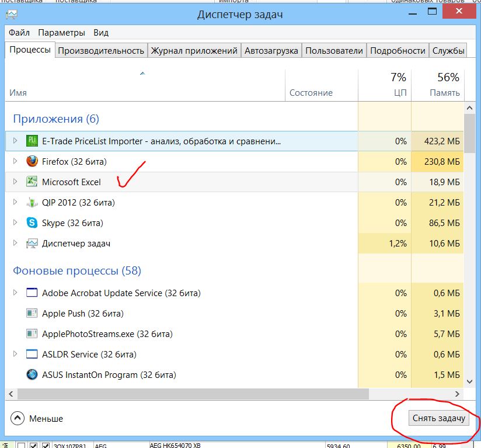Select the ASUS InstantOn Program row name
The image size is (481, 448).
109,375
